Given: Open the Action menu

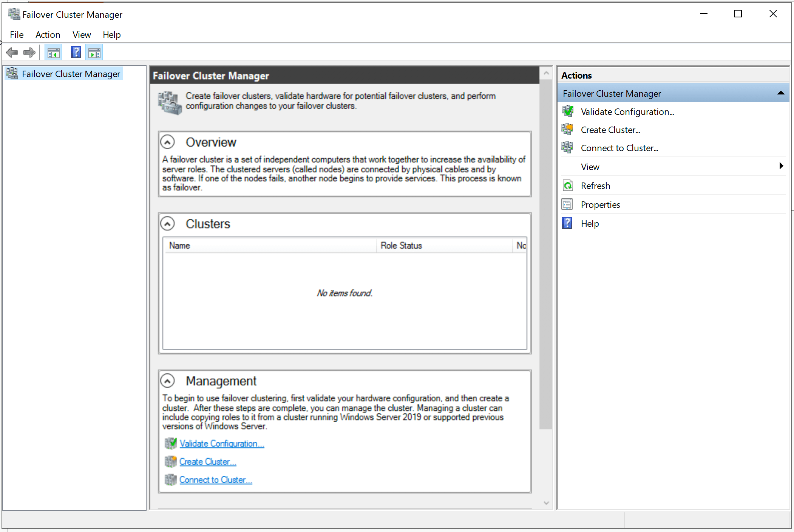Looking at the screenshot, I should (48, 35).
